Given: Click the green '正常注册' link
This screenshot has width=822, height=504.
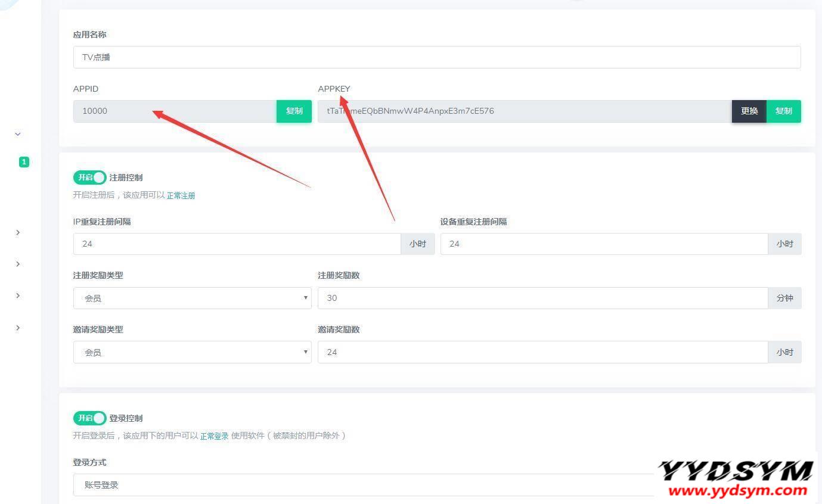Looking at the screenshot, I should tap(181, 195).
